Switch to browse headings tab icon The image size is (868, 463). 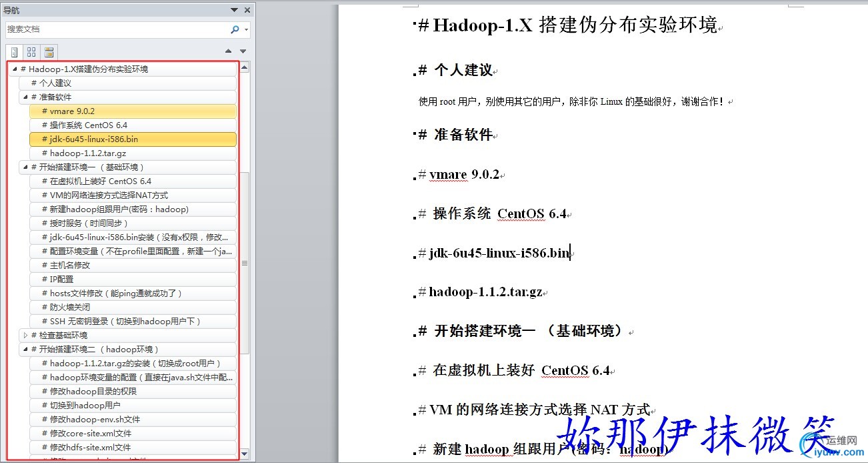point(14,52)
